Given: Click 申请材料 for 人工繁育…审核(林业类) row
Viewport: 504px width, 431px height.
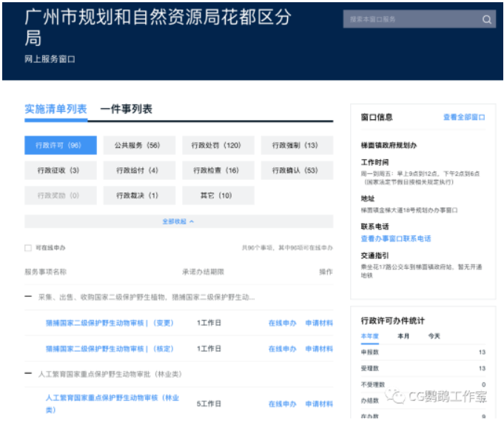Looking at the screenshot, I should pyautogui.click(x=319, y=404).
